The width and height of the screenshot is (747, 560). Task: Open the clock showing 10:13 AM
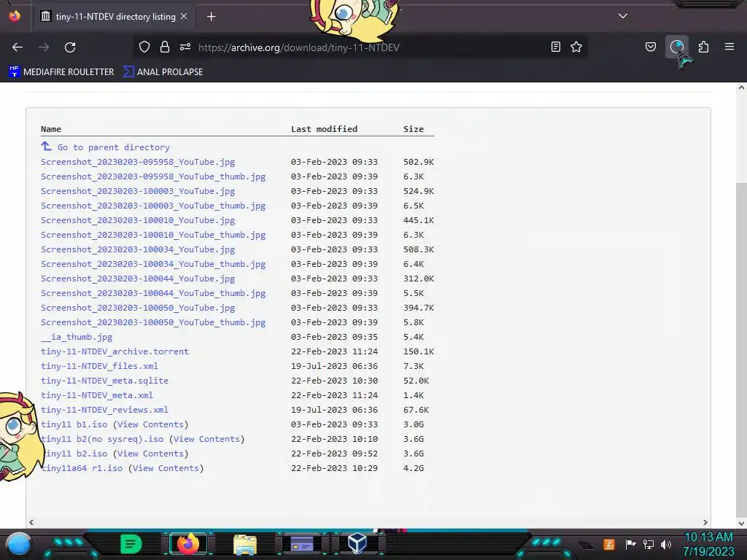pyautogui.click(x=708, y=544)
